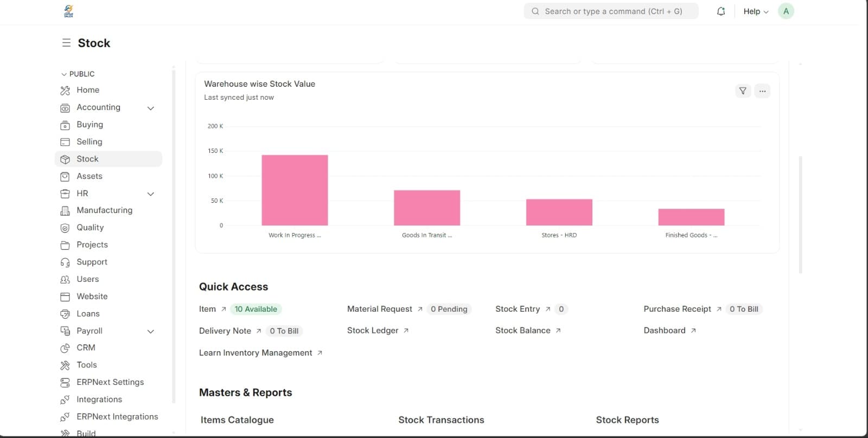Click the Payroll sidebar icon
Screen dimensions: 868x438
click(65, 331)
